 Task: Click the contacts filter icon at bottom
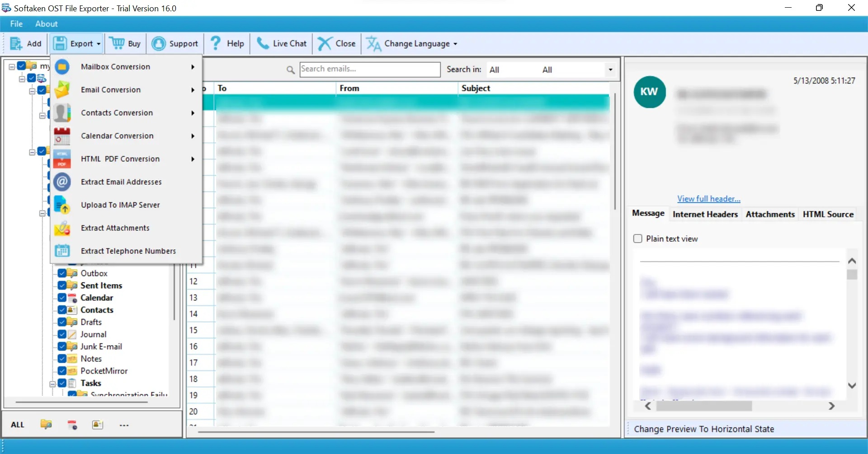tap(98, 425)
